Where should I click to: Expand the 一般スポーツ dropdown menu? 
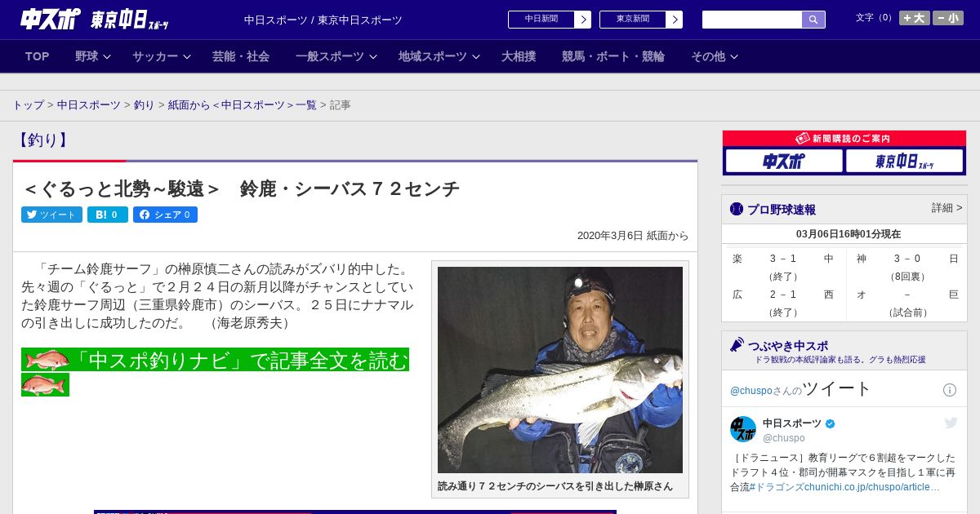tap(336, 56)
